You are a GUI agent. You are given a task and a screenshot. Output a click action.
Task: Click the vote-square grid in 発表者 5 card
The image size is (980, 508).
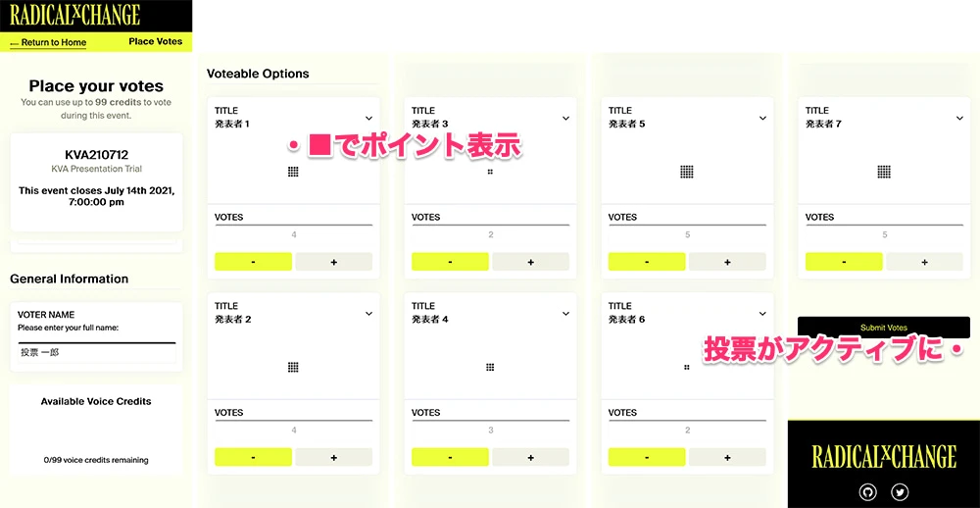pos(687,172)
